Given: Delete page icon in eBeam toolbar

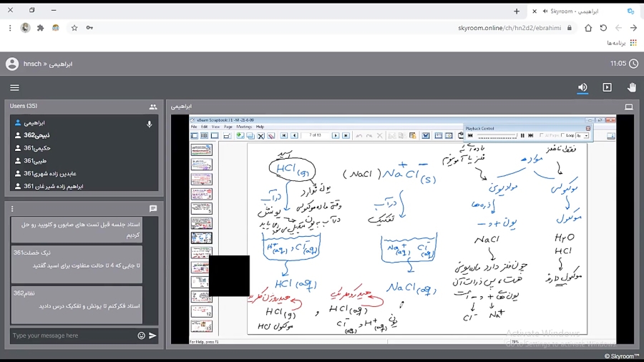Looking at the screenshot, I should tap(260, 136).
